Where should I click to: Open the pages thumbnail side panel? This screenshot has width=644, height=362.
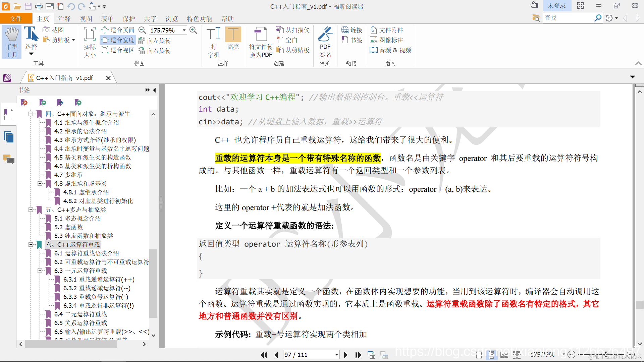(9, 137)
